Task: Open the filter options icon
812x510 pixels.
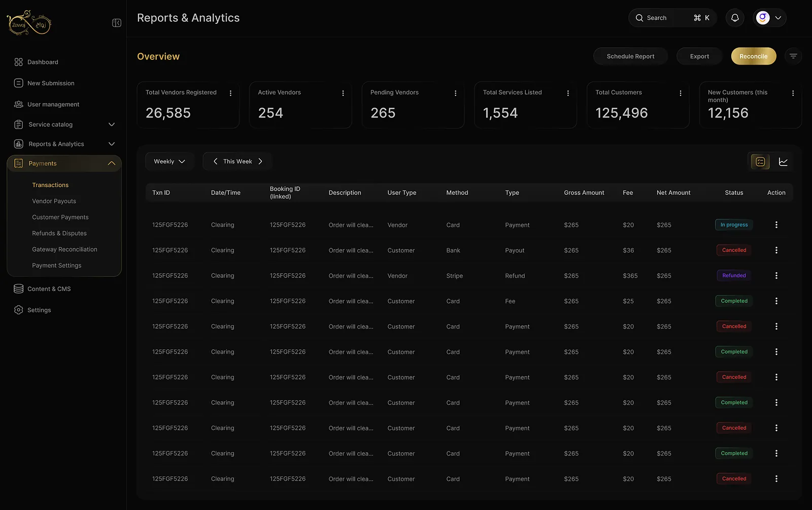Action: pyautogui.click(x=793, y=56)
